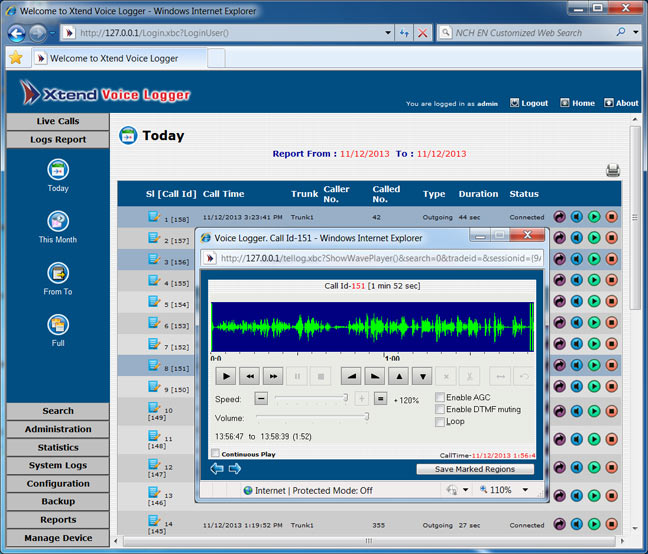
Task: Click Save Marked Regions button
Action: [x=475, y=469]
